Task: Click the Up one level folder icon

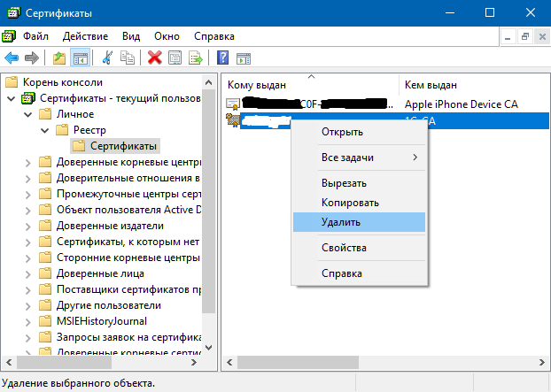Action: coord(58,58)
